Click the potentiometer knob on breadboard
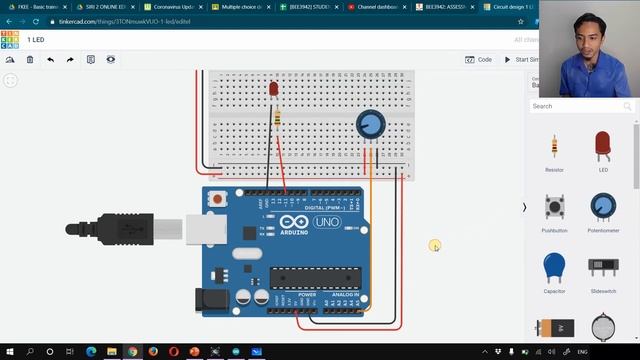This screenshot has width=640, height=360. coord(371,124)
